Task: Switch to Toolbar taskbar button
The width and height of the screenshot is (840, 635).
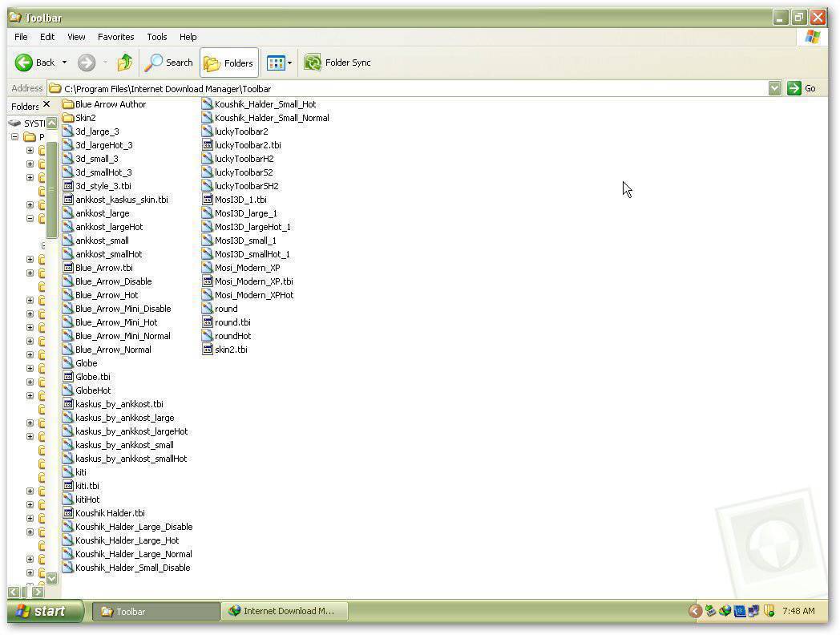Action: [x=155, y=612]
